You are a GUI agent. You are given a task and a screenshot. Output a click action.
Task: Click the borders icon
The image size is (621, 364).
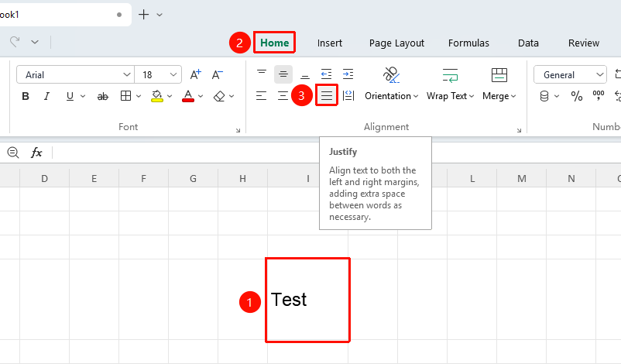(x=126, y=96)
